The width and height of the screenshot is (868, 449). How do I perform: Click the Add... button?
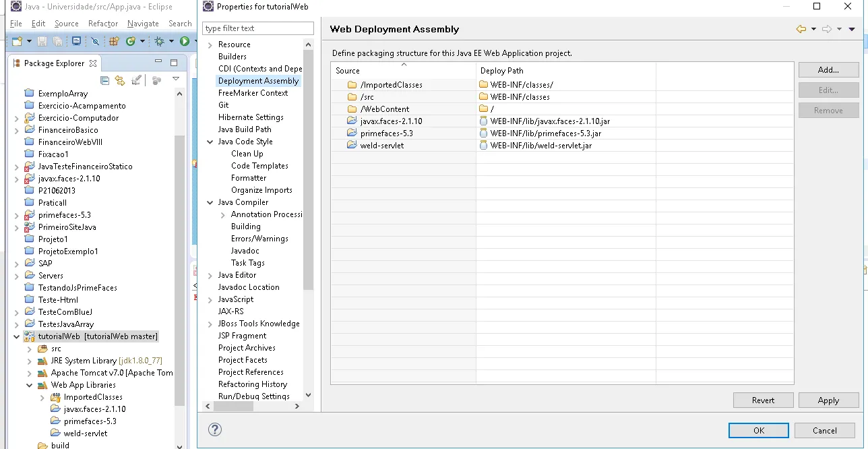828,69
